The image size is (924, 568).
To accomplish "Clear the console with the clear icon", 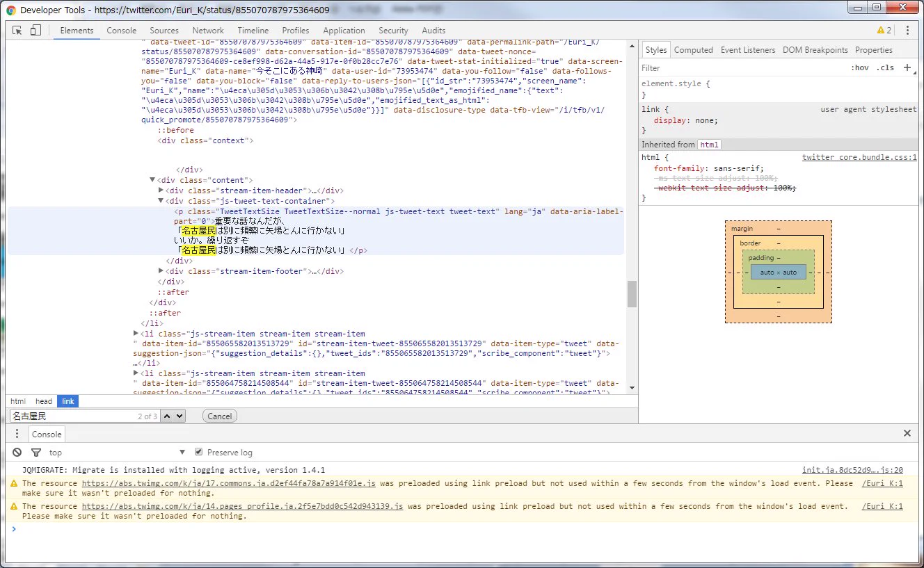I will click(x=17, y=453).
